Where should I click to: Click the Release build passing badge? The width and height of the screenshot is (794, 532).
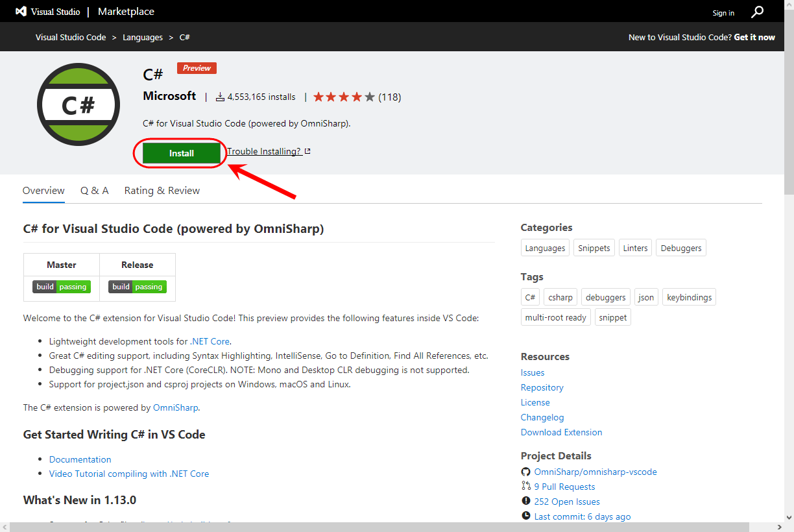[138, 287]
